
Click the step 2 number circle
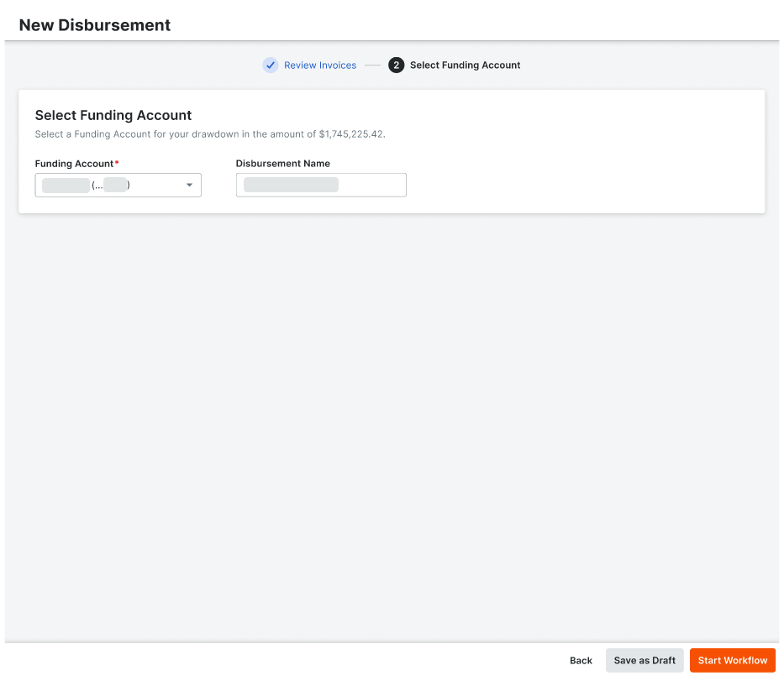click(x=397, y=65)
